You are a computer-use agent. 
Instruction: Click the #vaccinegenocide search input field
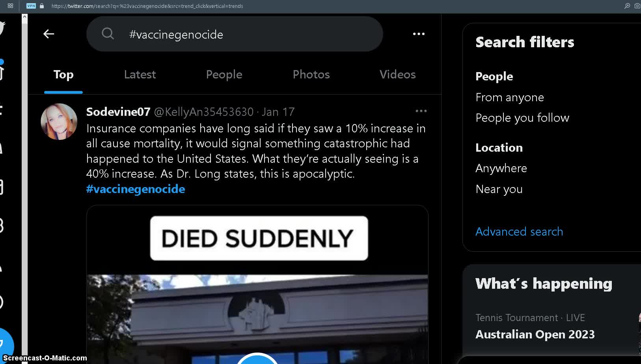tap(235, 34)
